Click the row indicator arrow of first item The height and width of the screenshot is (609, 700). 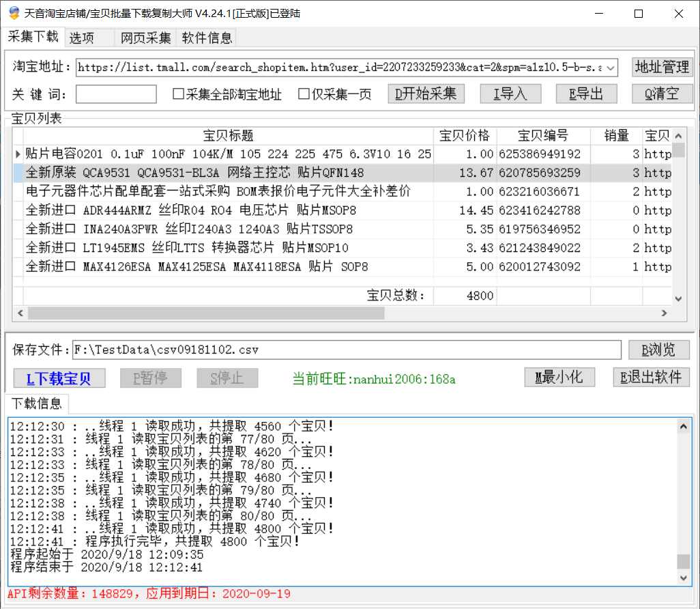18,154
